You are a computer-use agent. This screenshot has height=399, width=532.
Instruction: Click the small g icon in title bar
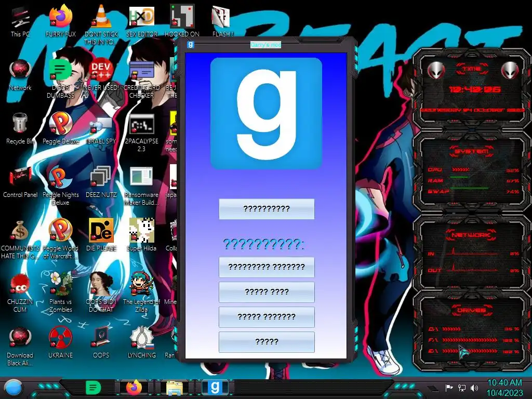[191, 45]
